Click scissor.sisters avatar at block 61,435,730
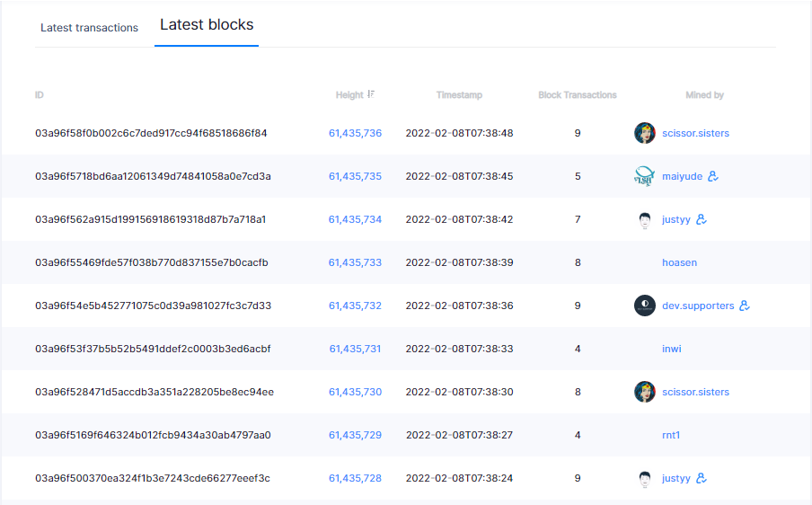This screenshot has width=812, height=505. [x=645, y=392]
